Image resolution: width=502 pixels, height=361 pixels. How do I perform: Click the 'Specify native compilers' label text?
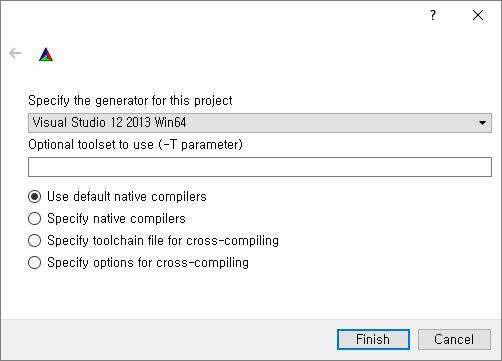116,219
